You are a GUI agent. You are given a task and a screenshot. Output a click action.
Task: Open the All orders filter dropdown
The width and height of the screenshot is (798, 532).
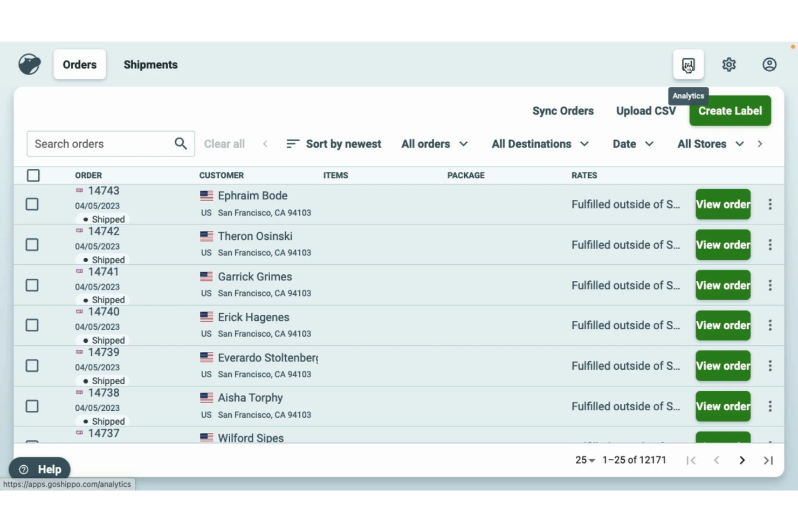(x=435, y=143)
